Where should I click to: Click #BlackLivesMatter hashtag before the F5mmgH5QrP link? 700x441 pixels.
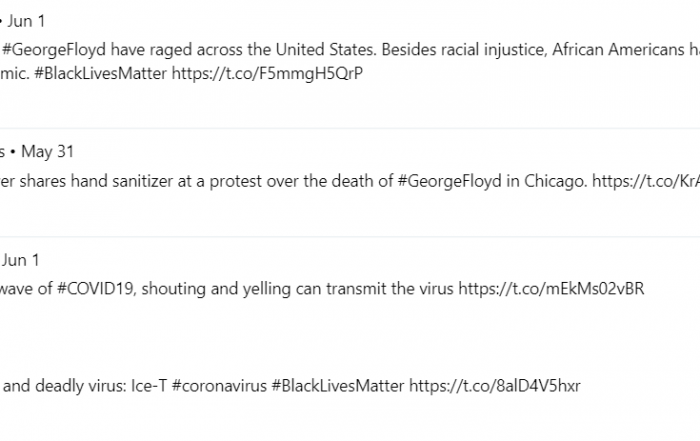[x=100, y=73]
